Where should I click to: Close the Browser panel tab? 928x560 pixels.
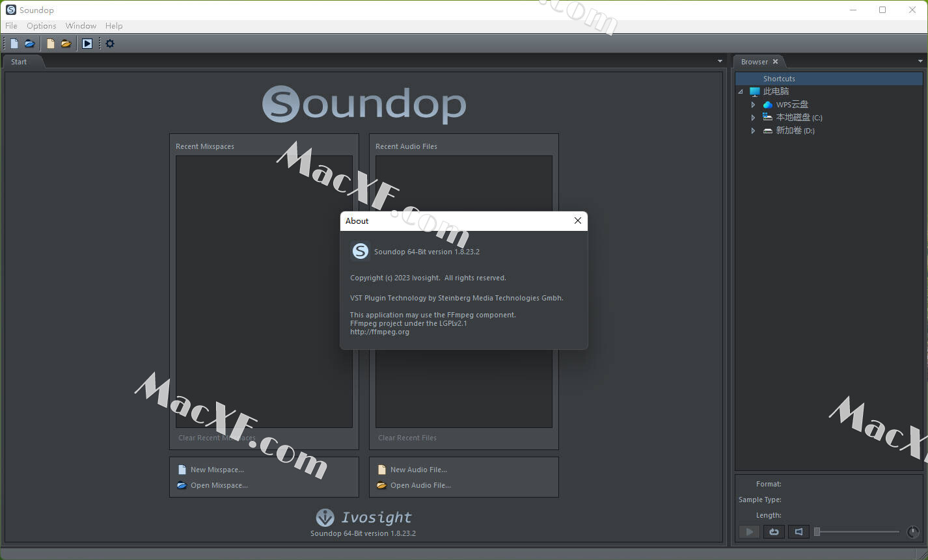click(775, 62)
